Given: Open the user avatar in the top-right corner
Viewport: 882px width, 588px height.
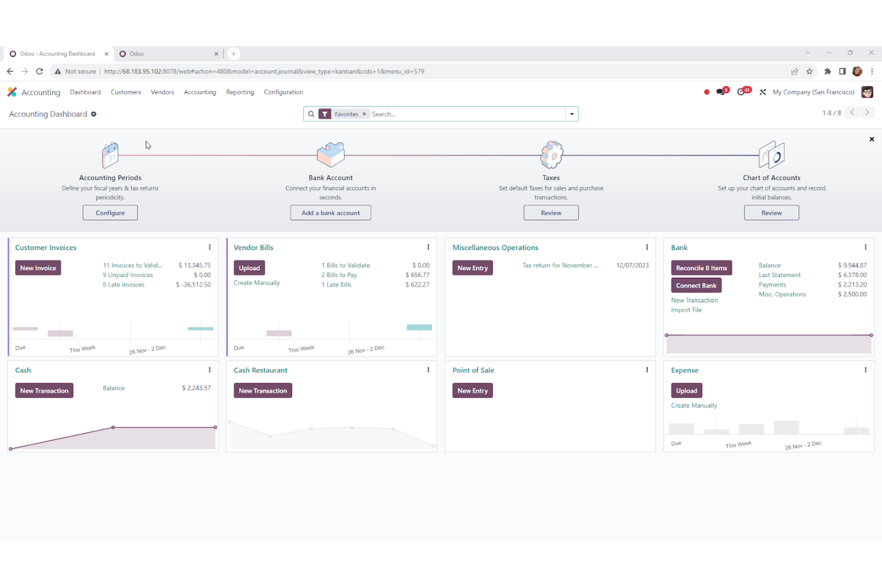Looking at the screenshot, I should 867,92.
